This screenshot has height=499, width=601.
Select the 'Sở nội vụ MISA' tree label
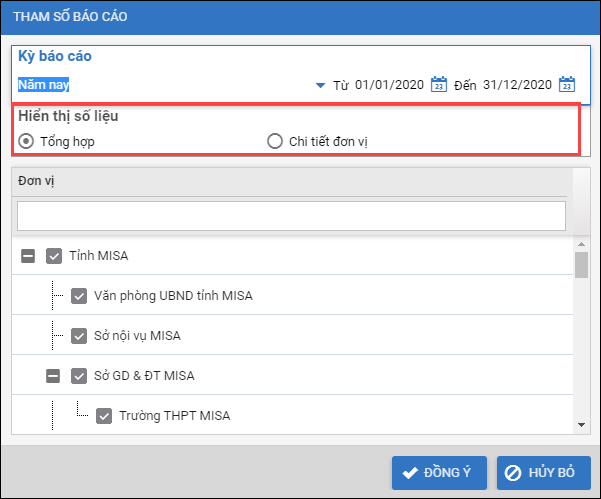pos(138,336)
